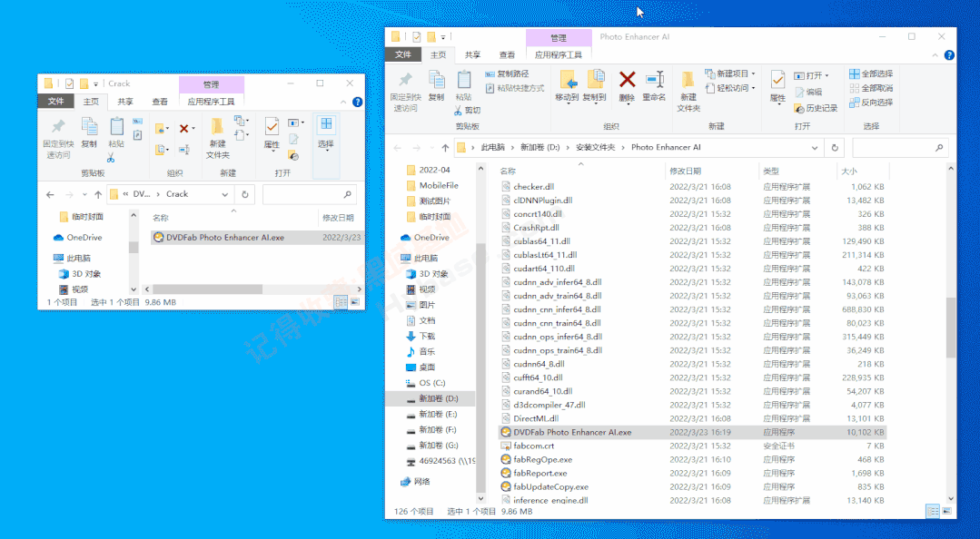This screenshot has height=539, width=980.
Task: Click 全部选择 in Photo Enhancer AI ribbon
Action: (871, 73)
